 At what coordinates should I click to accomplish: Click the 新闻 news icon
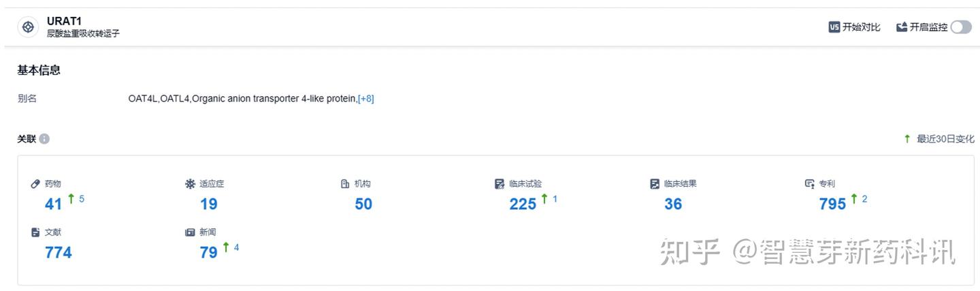pyautogui.click(x=190, y=232)
